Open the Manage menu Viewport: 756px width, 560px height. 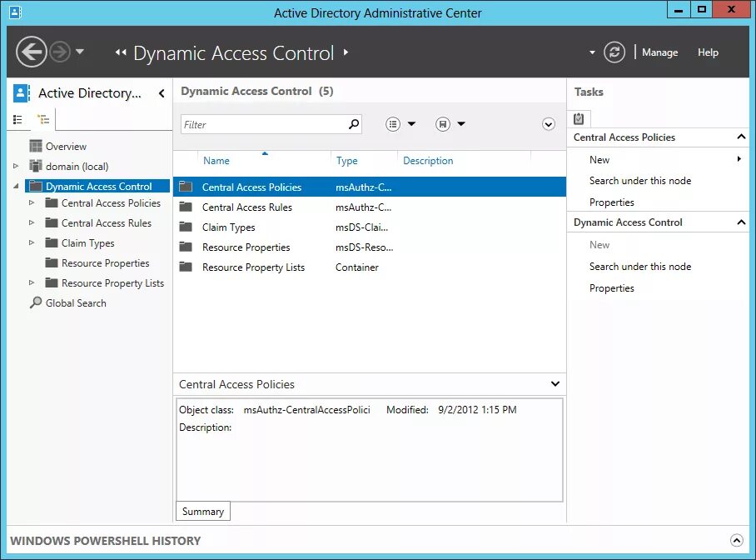tap(659, 52)
